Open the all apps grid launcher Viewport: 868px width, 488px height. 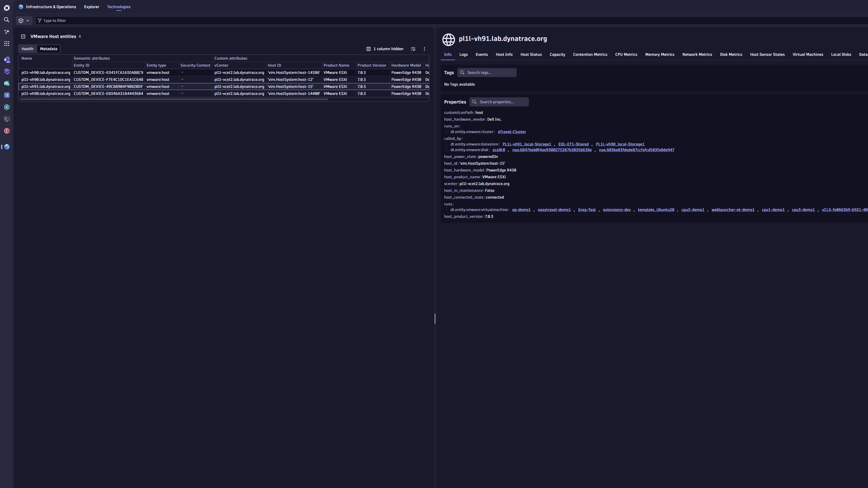(6, 43)
